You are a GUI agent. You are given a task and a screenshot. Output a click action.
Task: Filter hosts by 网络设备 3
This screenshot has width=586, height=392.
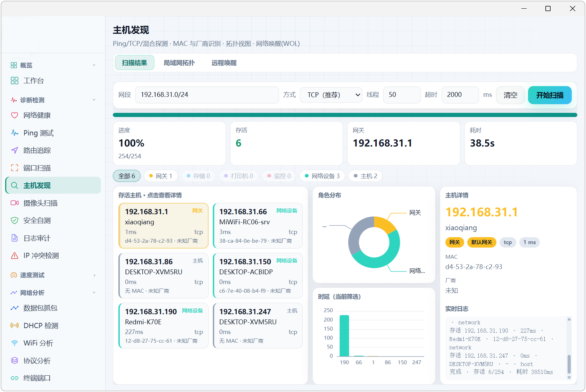click(x=322, y=176)
